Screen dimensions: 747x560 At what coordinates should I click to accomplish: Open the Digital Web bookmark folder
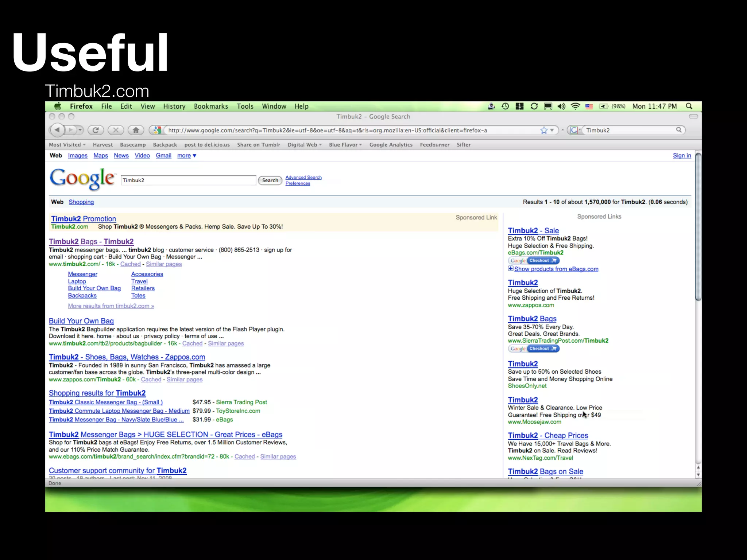click(x=304, y=145)
